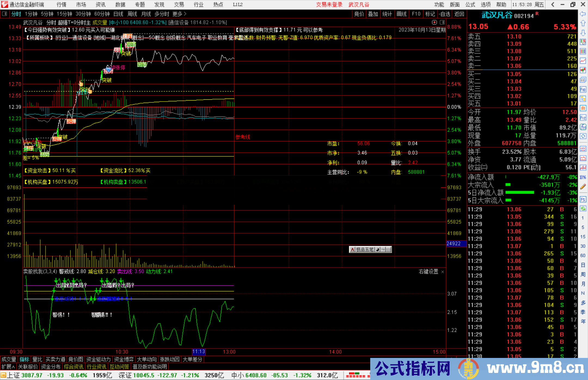The width and height of the screenshot is (588, 380).
Task: Click the 画线 draw line button
Action: pos(401,14)
